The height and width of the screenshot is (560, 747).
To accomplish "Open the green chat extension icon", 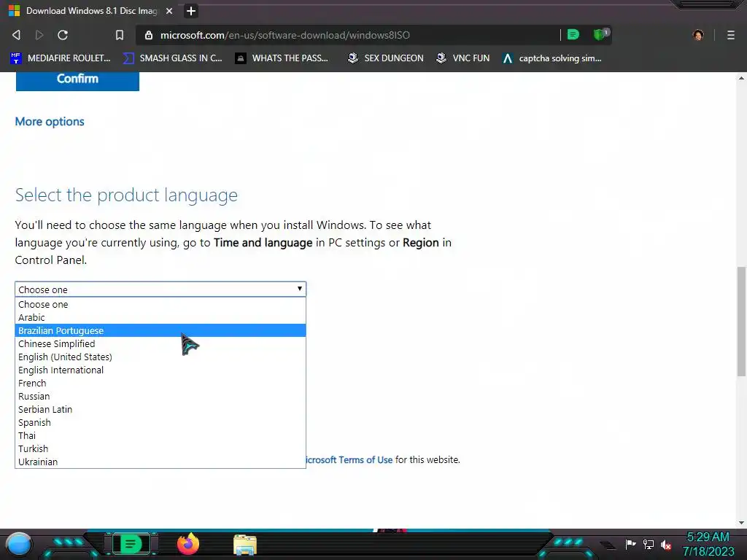I will click(x=573, y=34).
